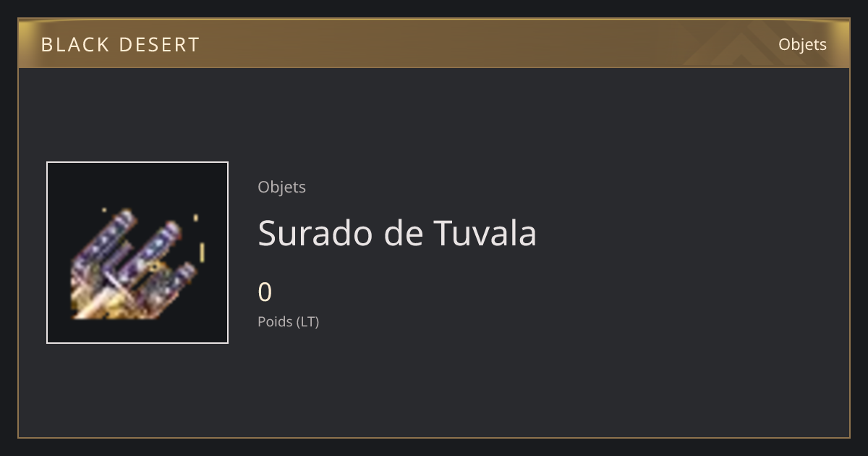The width and height of the screenshot is (868, 456).
Task: Click the small gold dot atop item icon
Action: click(x=104, y=210)
